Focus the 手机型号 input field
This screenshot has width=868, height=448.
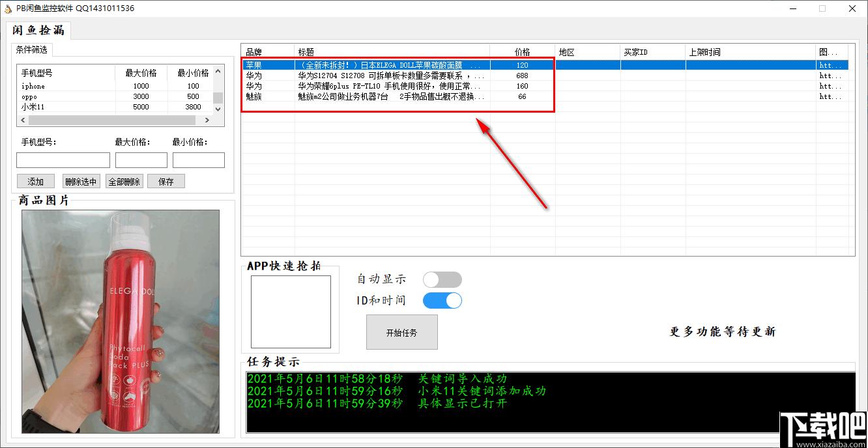[63, 160]
